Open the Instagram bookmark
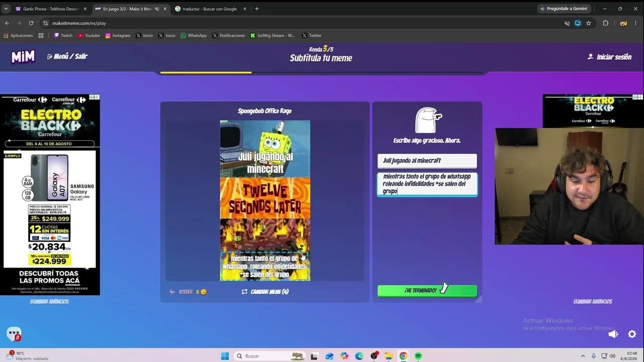The height and width of the screenshot is (362, 644). pyautogui.click(x=118, y=36)
